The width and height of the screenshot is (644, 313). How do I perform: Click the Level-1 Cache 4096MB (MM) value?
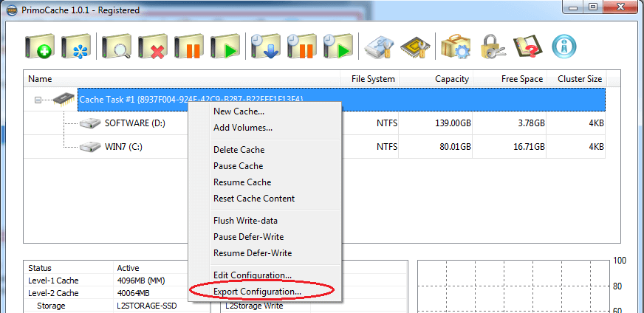click(141, 281)
